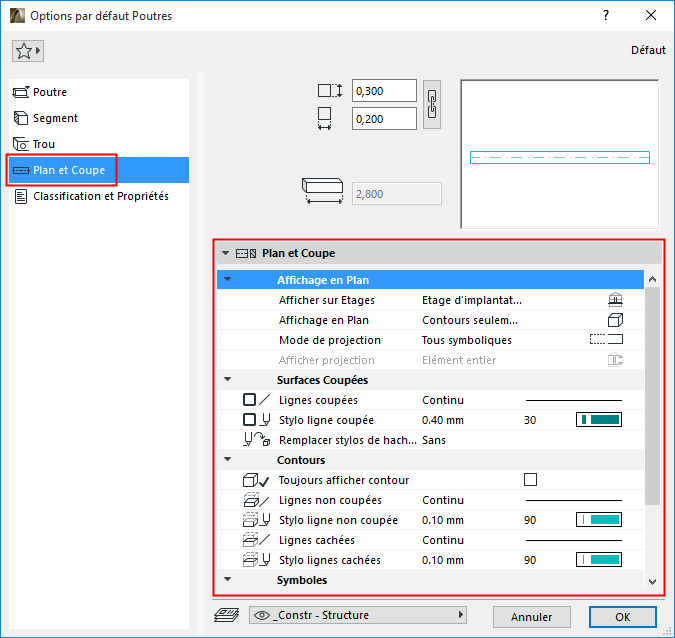Click the beam length icon

tap(322, 191)
